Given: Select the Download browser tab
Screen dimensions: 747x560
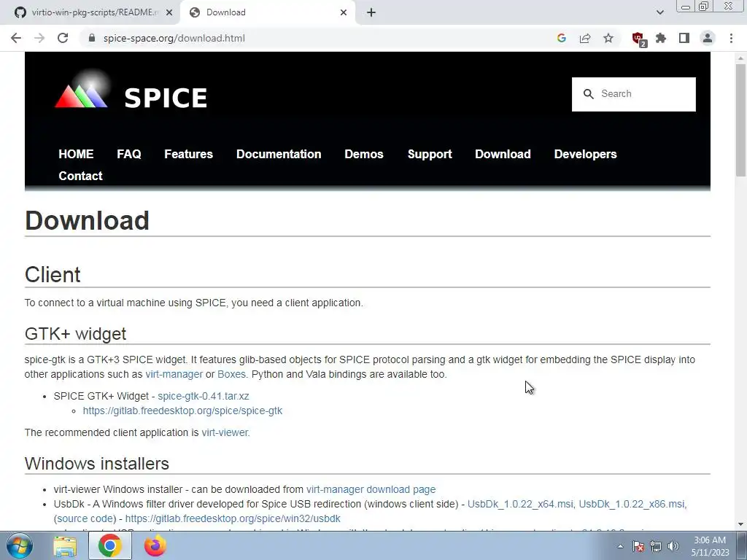Looking at the screenshot, I should coord(267,12).
